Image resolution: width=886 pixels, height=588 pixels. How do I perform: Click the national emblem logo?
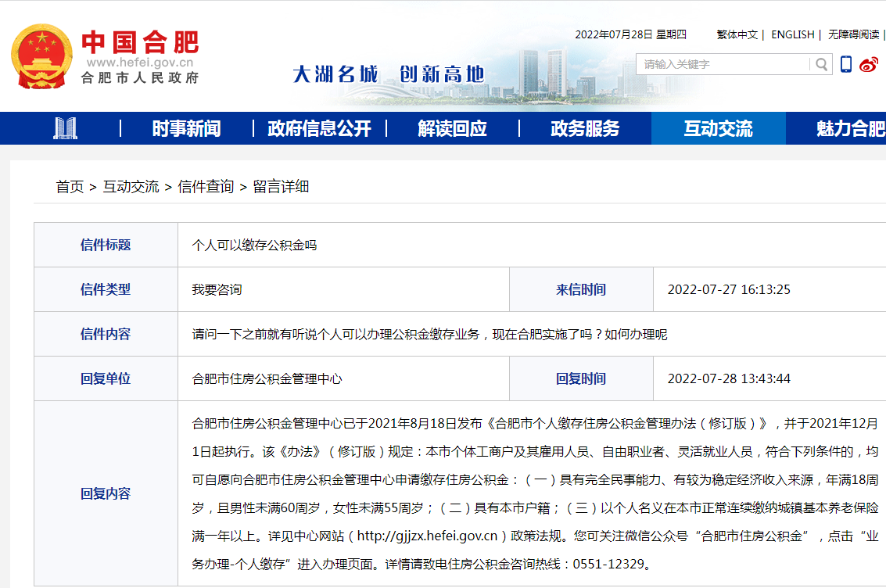click(x=41, y=56)
